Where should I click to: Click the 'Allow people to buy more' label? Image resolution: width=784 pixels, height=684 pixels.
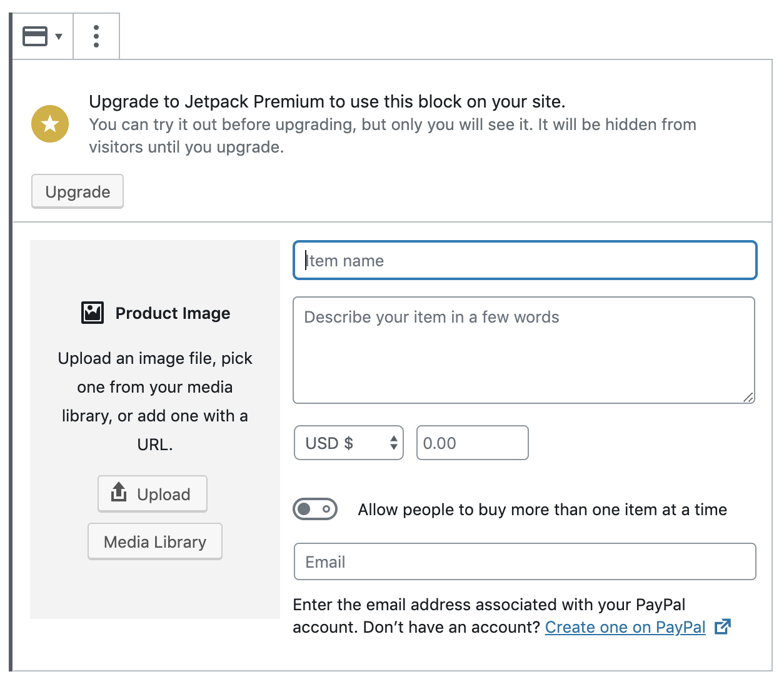[x=542, y=510]
